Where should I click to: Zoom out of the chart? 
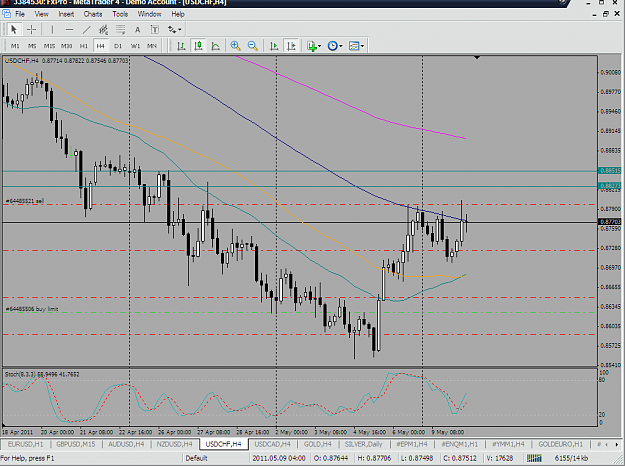[252, 46]
